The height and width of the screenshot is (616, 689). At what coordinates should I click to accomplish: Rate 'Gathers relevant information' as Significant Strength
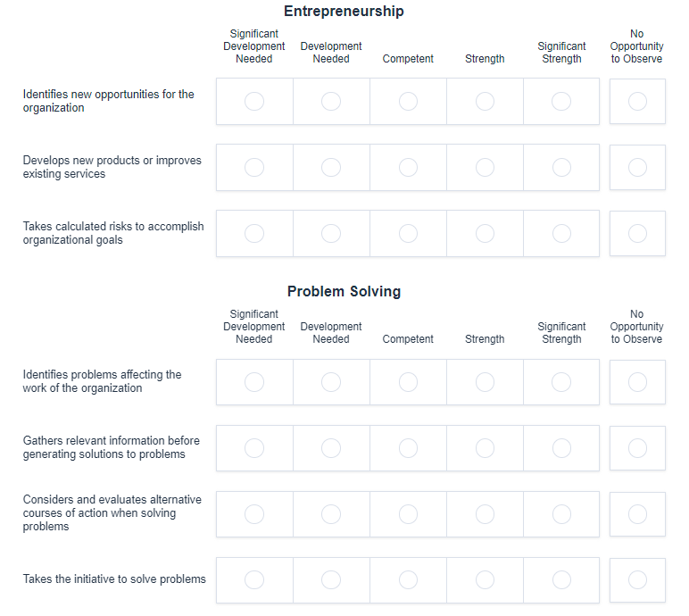pos(561,448)
